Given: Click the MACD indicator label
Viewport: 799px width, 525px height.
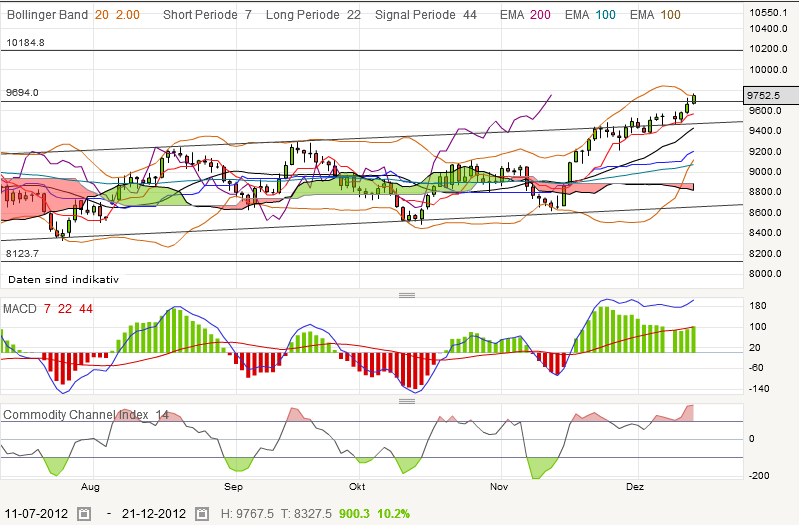Looking at the screenshot, I should [20, 309].
